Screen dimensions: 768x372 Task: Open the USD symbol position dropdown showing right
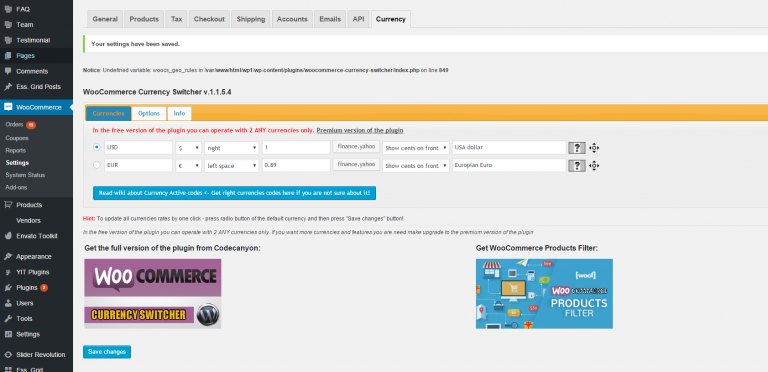coord(232,148)
